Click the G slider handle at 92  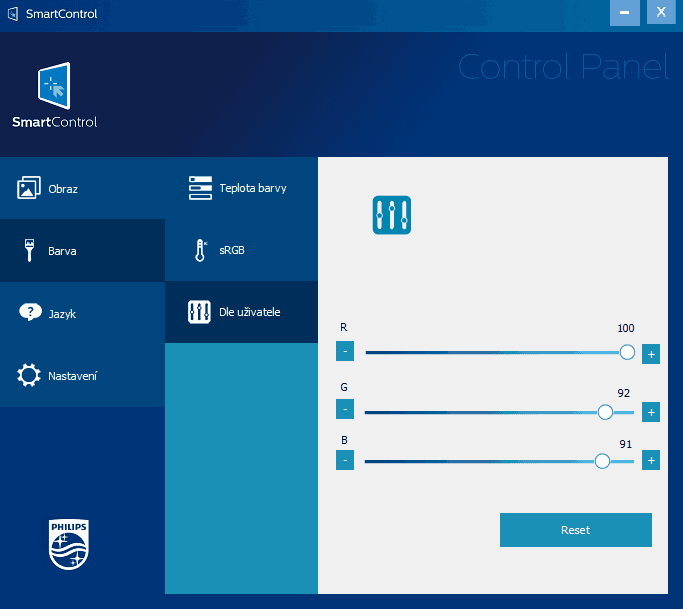(x=605, y=412)
